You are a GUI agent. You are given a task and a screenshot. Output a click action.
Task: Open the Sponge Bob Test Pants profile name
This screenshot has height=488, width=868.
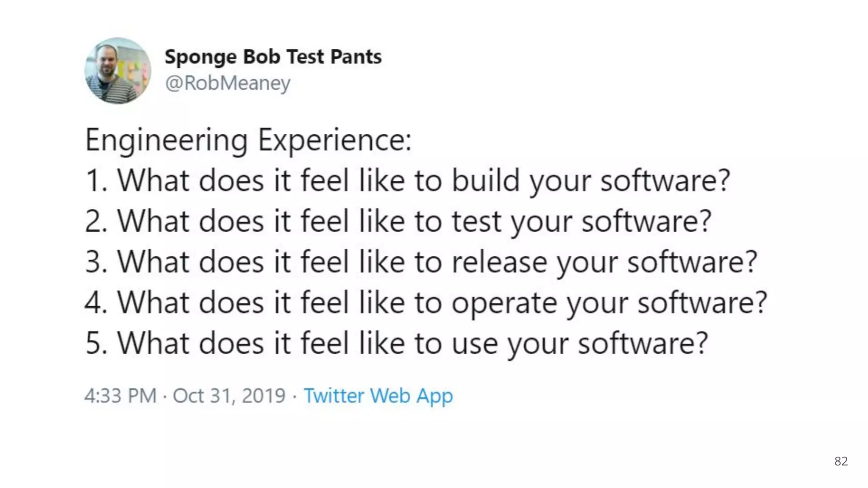tap(273, 57)
